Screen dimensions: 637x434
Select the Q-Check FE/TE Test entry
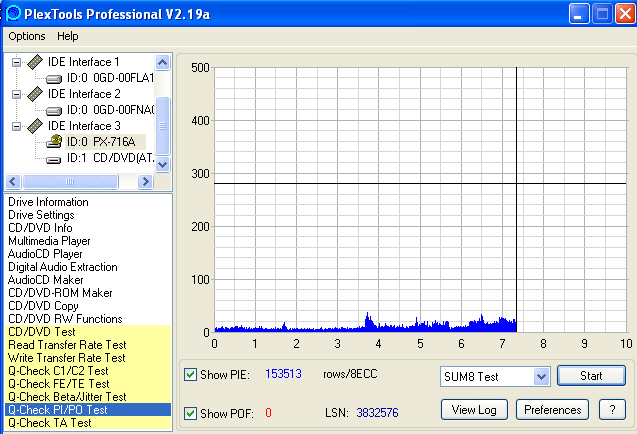[88, 384]
